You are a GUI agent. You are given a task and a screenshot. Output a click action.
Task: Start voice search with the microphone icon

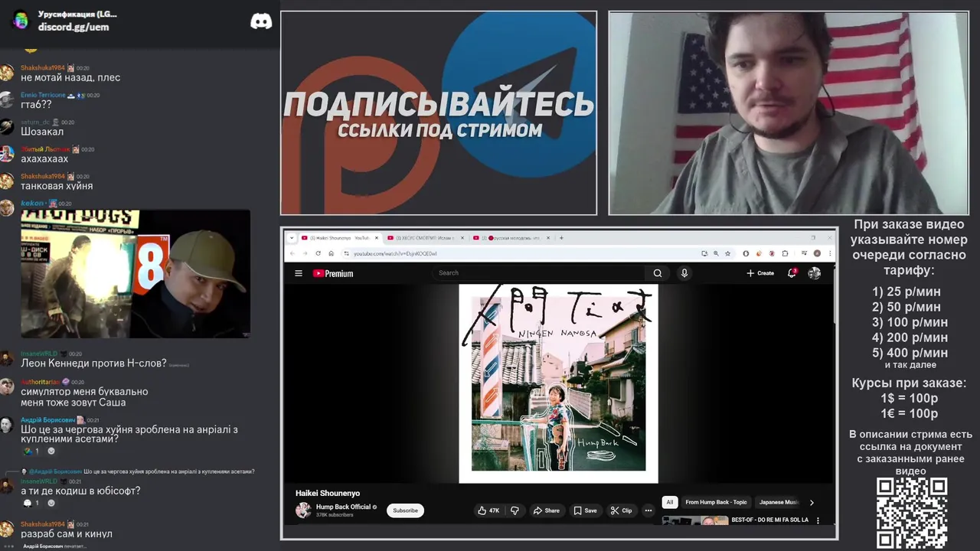(684, 273)
